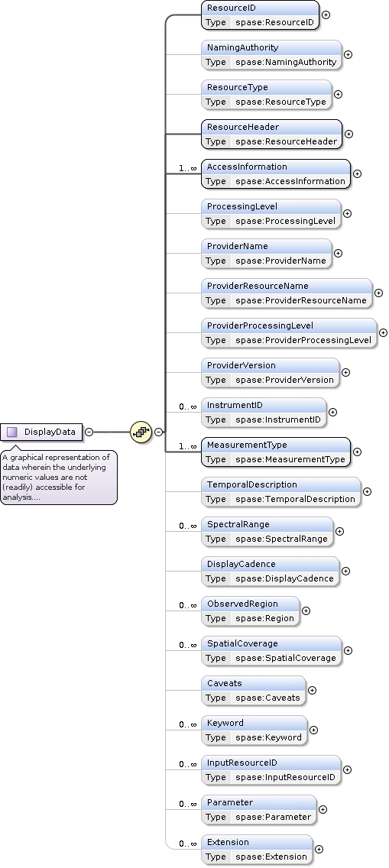Expand the ResourceHeader node
The width and height of the screenshot is (389, 868).
tap(348, 134)
